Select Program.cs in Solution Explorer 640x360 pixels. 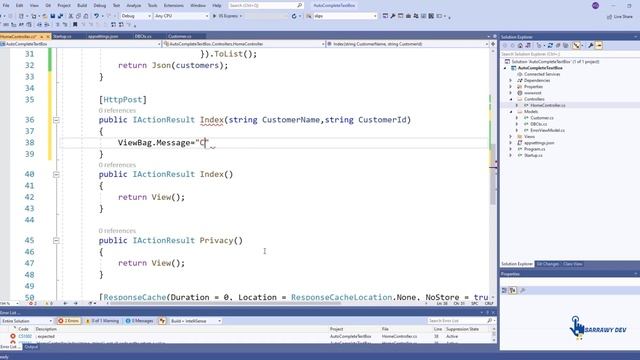tap(534, 149)
